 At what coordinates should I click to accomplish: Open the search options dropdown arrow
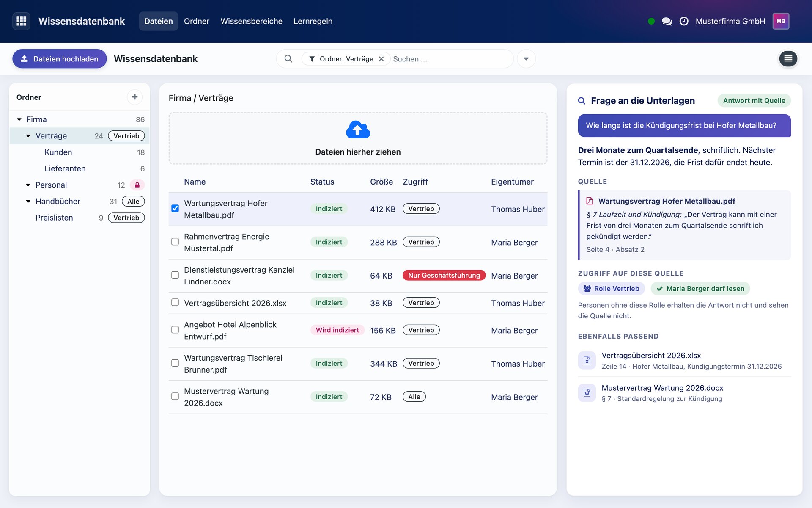click(x=526, y=59)
